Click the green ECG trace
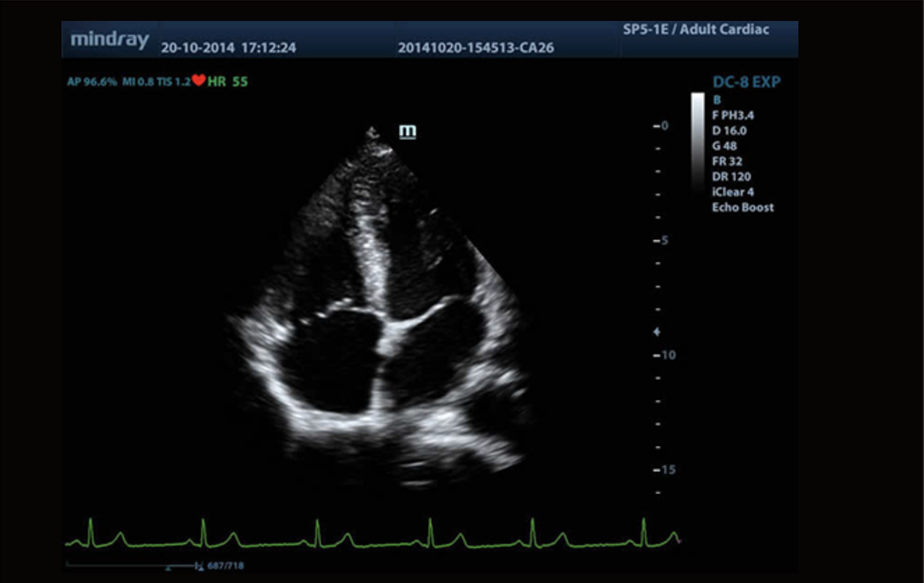This screenshot has width=924, height=583. 373,533
